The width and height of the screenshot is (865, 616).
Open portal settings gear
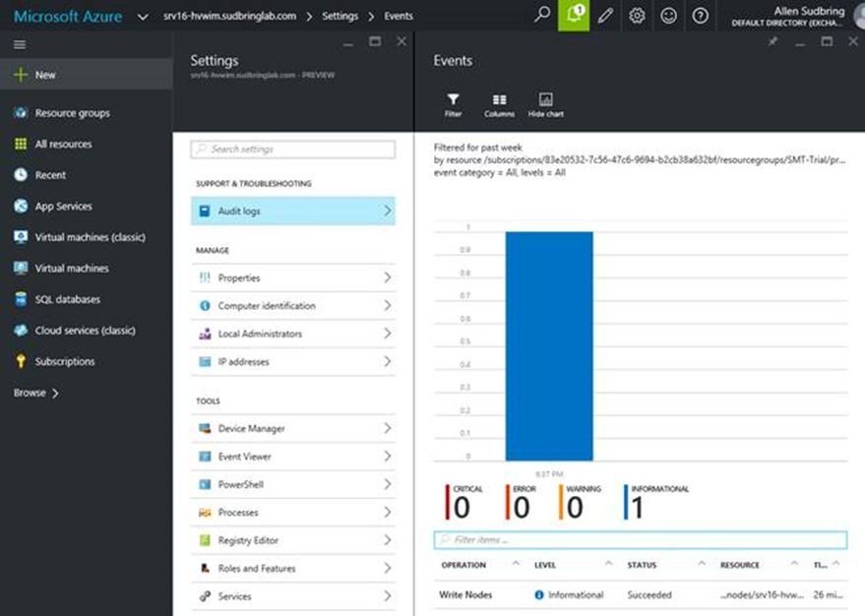pos(637,16)
